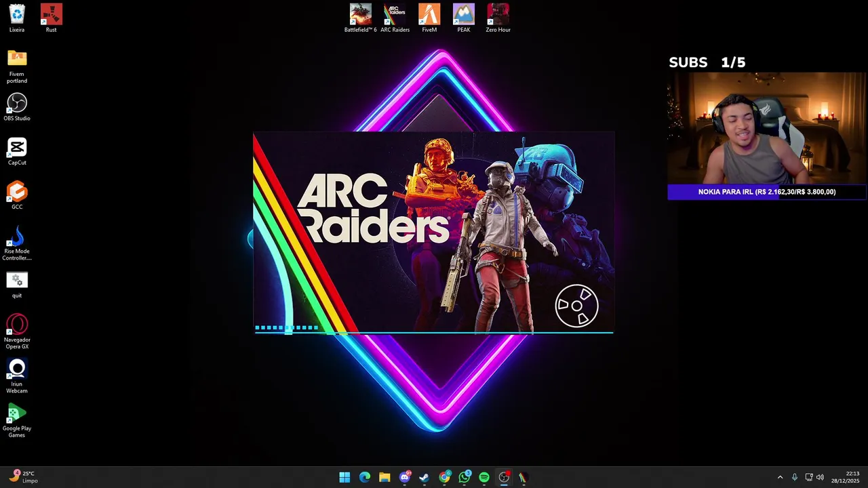Switch to Spotify in the taskbar
Viewport: 868px width, 488px height.
(x=484, y=477)
